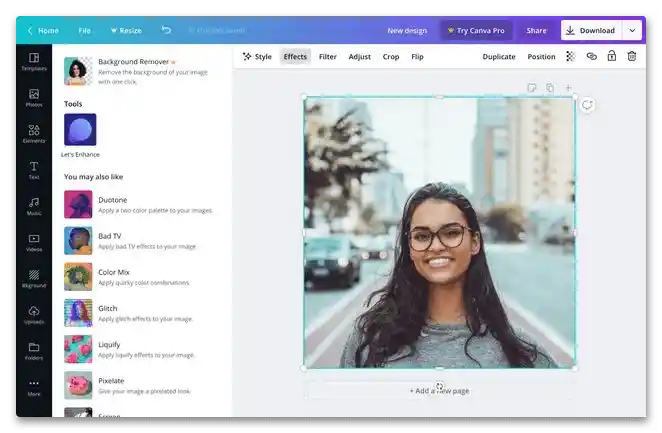Select the Background Remover thumbnail
Image resolution: width=662 pixels, height=433 pixels.
[78, 71]
